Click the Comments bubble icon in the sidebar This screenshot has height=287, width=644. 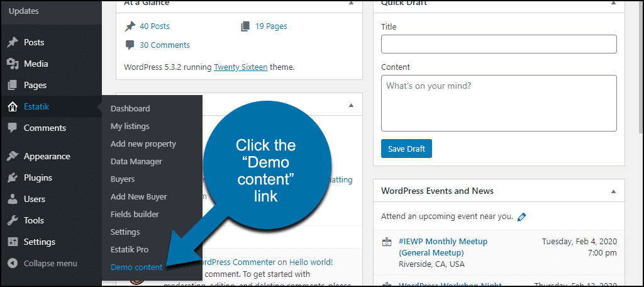(13, 128)
